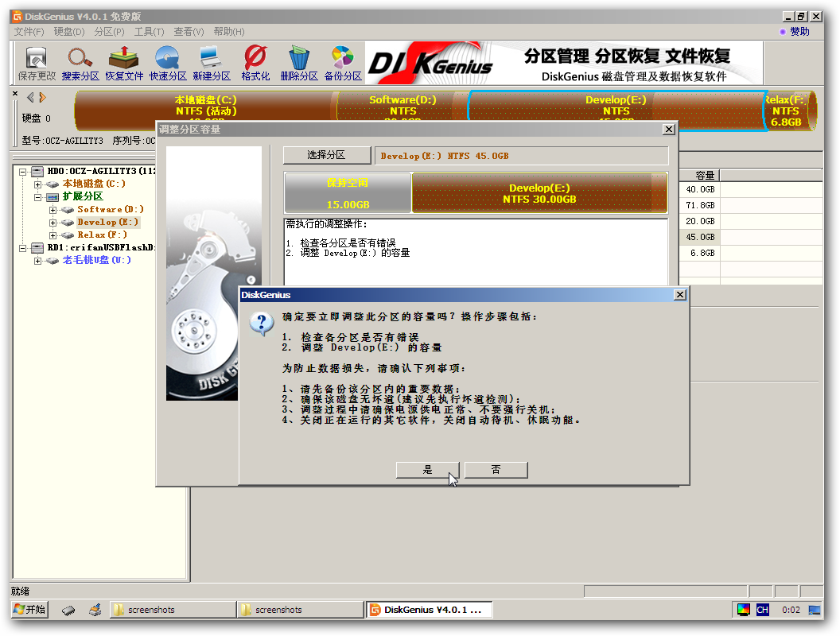Select Develop(E:) in the tree
Screen dimensions: 840x636
[107, 222]
